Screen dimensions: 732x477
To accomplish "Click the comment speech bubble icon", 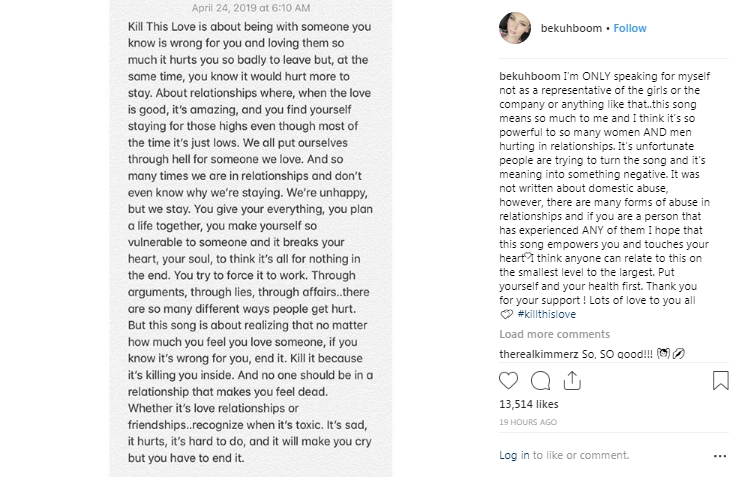I will point(541,380).
